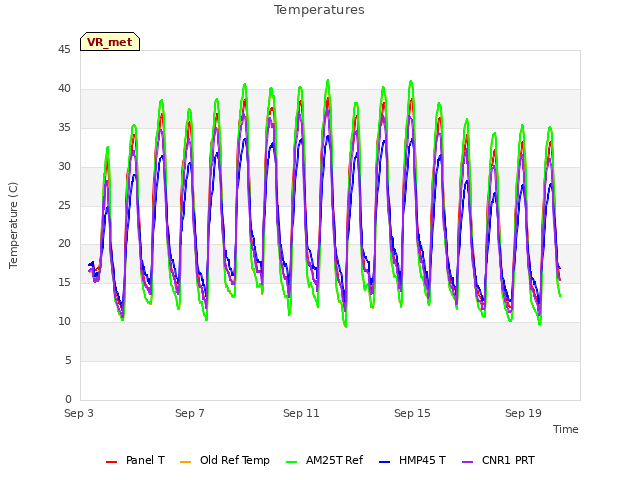This screenshot has height=480, width=640.
Task: Click the purple CNR1 PRT swatch
Action: click(x=467, y=462)
